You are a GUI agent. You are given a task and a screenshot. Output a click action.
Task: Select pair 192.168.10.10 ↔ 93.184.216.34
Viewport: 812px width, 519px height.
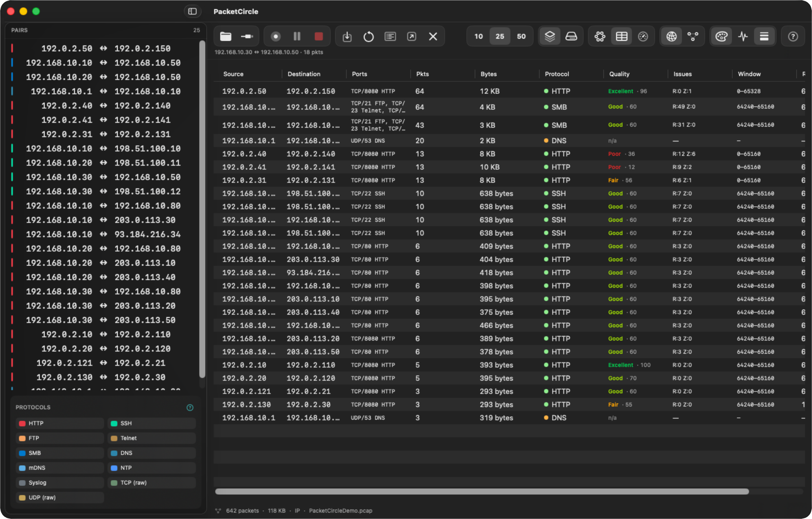point(103,234)
